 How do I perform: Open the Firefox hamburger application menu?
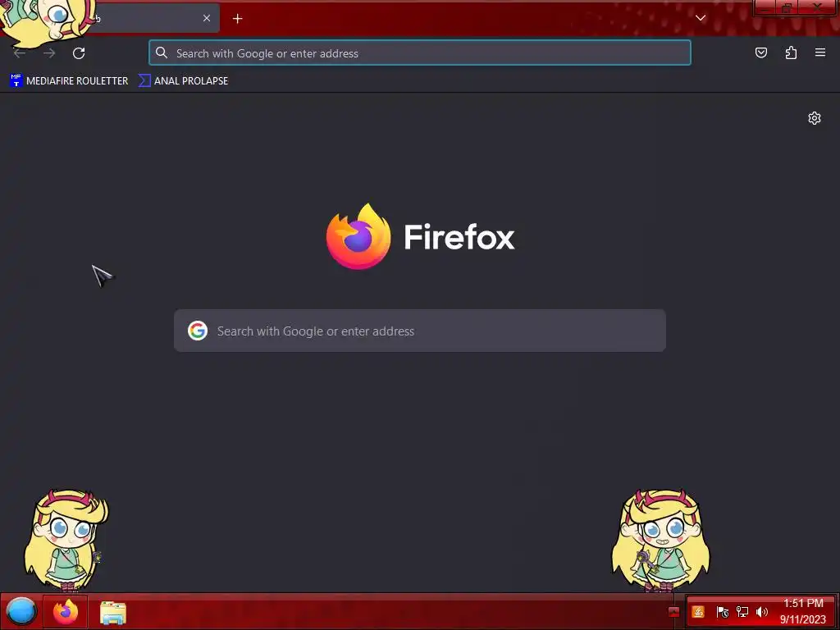point(820,52)
